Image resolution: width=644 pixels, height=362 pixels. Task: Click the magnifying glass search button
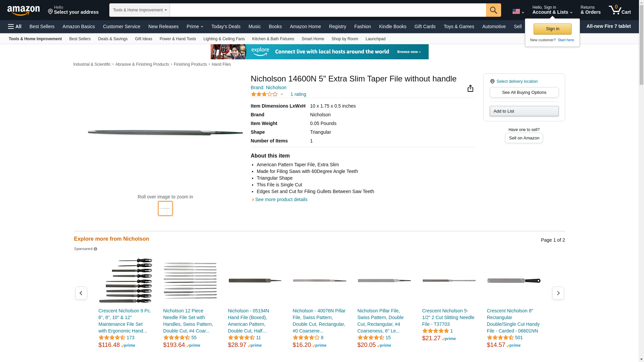click(x=493, y=10)
